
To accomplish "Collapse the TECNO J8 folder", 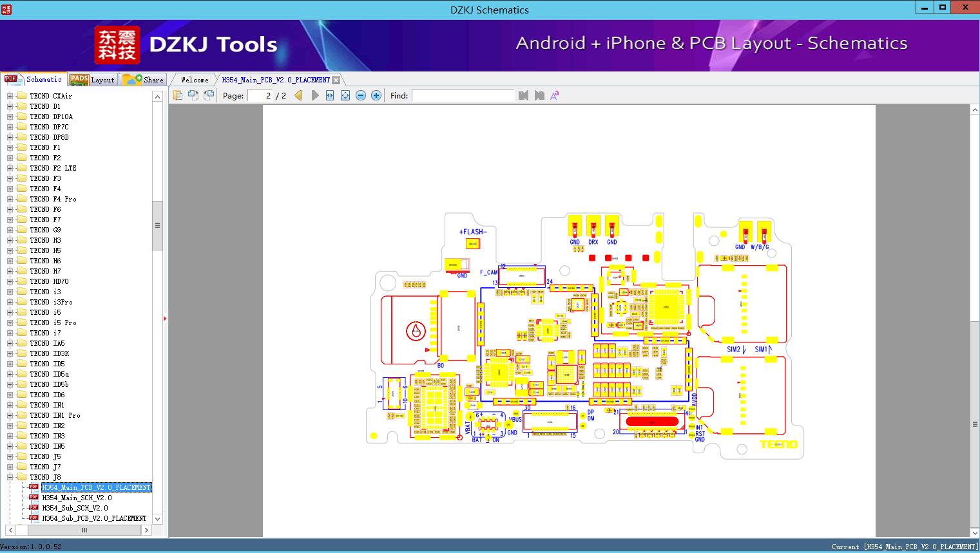I will (10, 477).
